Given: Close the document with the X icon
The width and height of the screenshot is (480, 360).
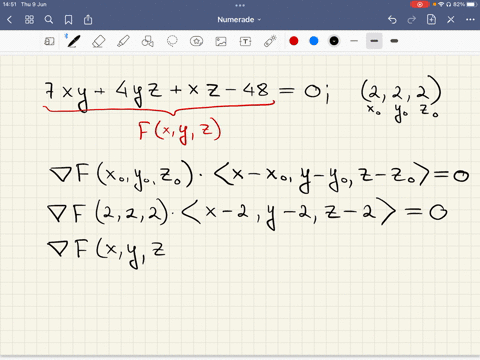Looking at the screenshot, I should click(451, 20).
